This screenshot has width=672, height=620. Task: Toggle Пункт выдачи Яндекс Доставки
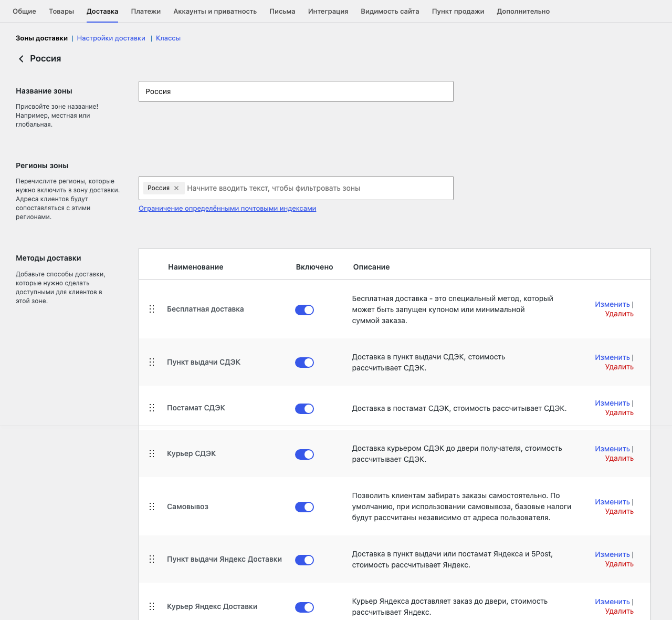304,560
